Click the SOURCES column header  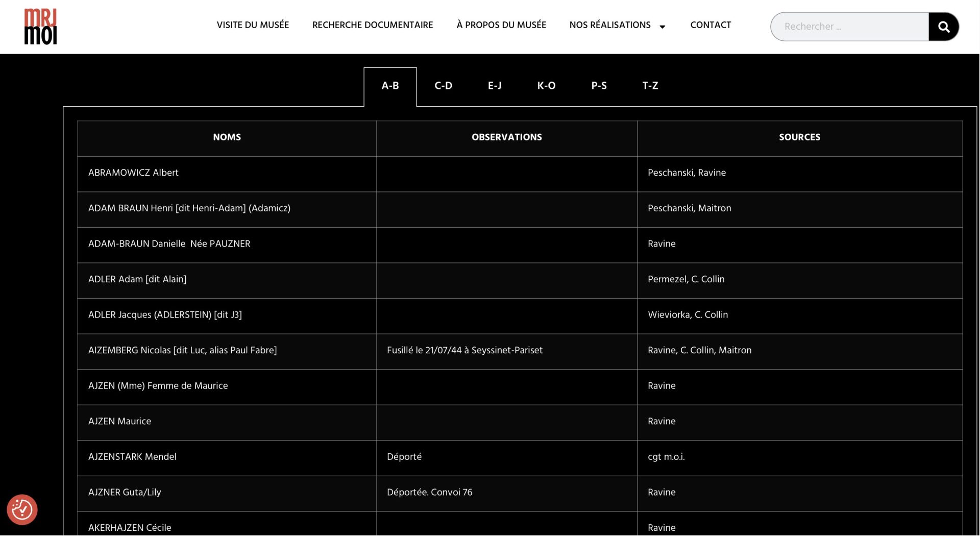(x=799, y=137)
